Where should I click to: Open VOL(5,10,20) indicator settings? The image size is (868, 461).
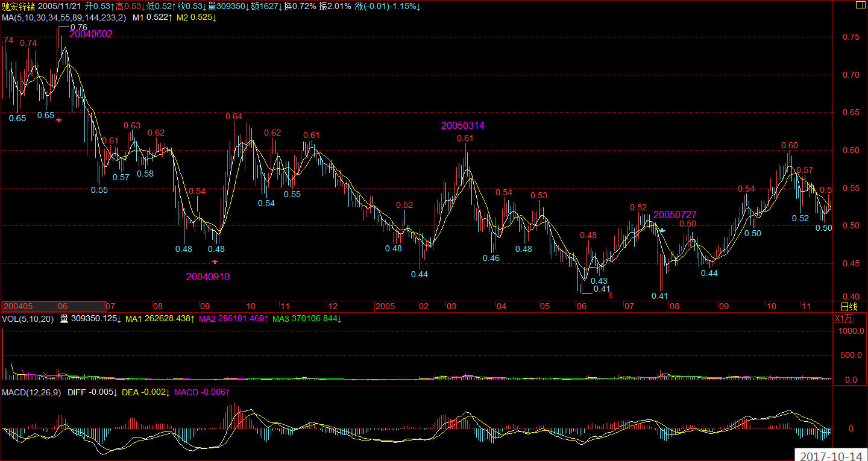[x=28, y=318]
